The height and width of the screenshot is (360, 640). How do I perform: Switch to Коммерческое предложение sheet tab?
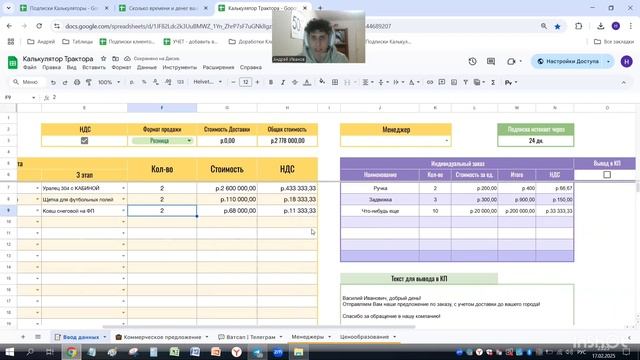tap(162, 337)
